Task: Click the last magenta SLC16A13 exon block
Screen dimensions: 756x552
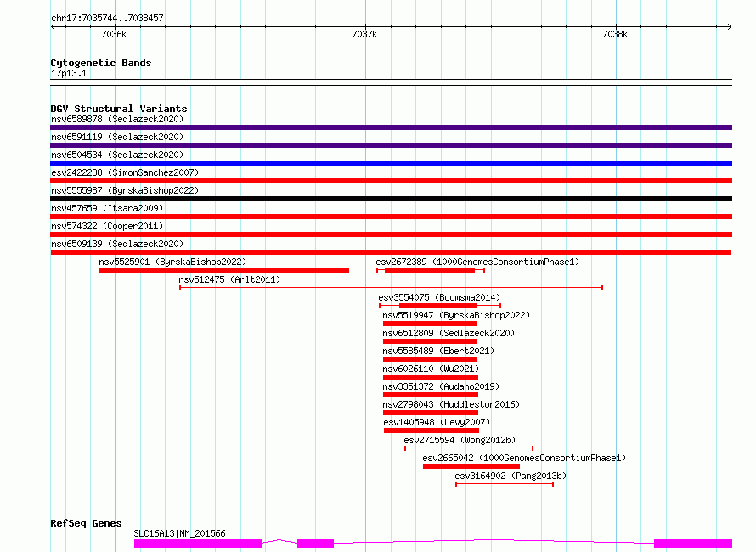Action: [693, 544]
